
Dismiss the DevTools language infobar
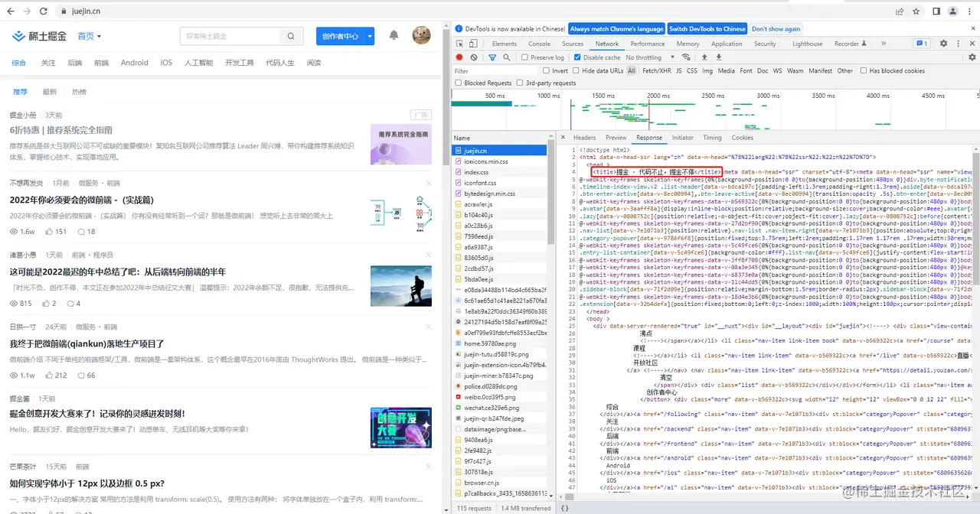(973, 29)
